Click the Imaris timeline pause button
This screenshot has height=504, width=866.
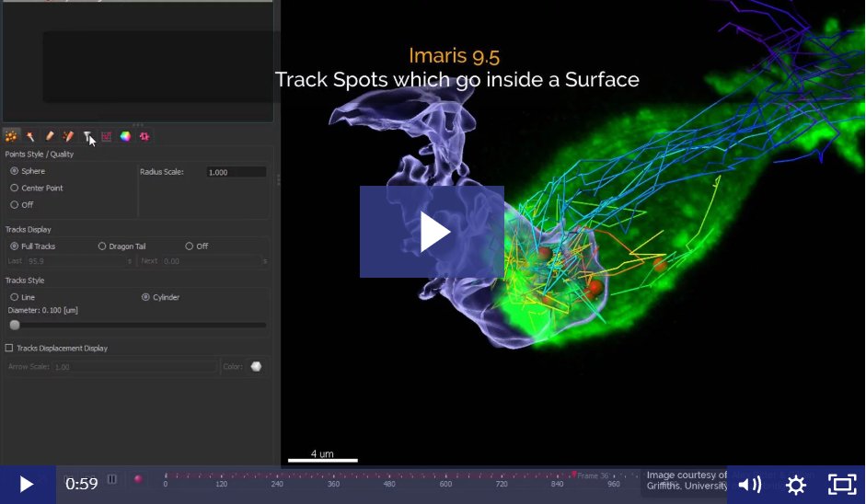pyautogui.click(x=112, y=479)
